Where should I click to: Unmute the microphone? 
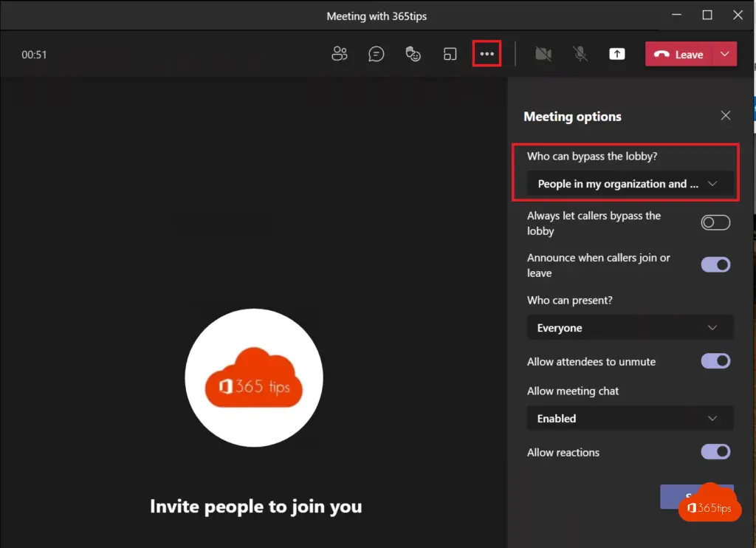[580, 54]
